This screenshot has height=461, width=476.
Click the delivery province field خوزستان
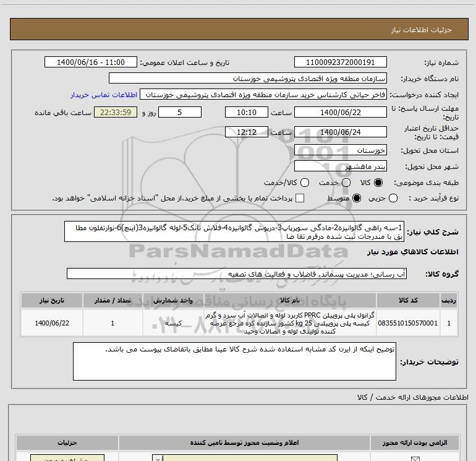pyautogui.click(x=340, y=150)
